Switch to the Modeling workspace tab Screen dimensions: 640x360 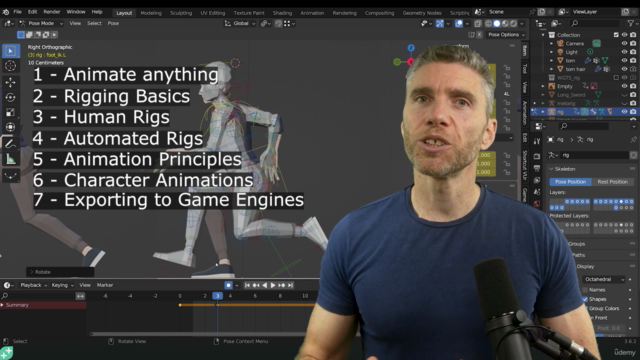(x=151, y=13)
